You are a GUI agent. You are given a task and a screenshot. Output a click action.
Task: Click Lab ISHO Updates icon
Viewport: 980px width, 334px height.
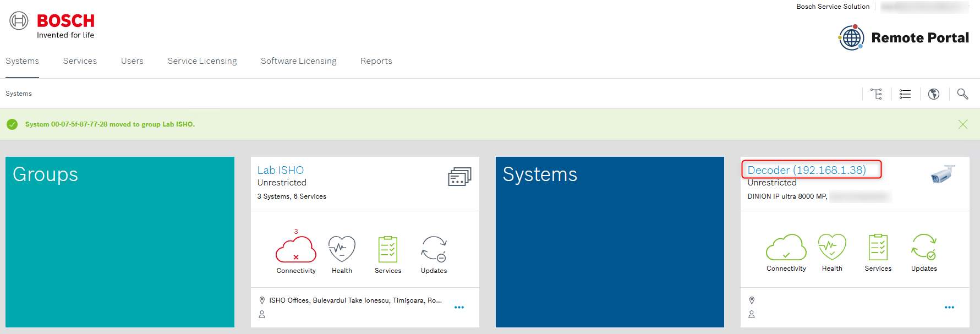coord(434,249)
